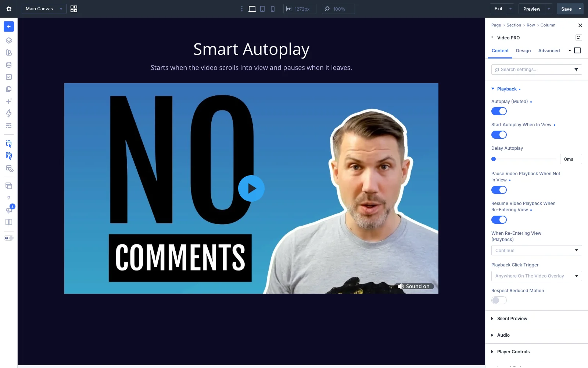Click the Preview button
588x368 pixels.
click(532, 9)
